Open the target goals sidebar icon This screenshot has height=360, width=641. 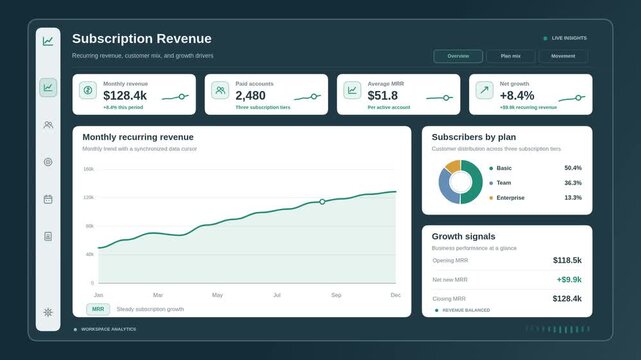48,162
